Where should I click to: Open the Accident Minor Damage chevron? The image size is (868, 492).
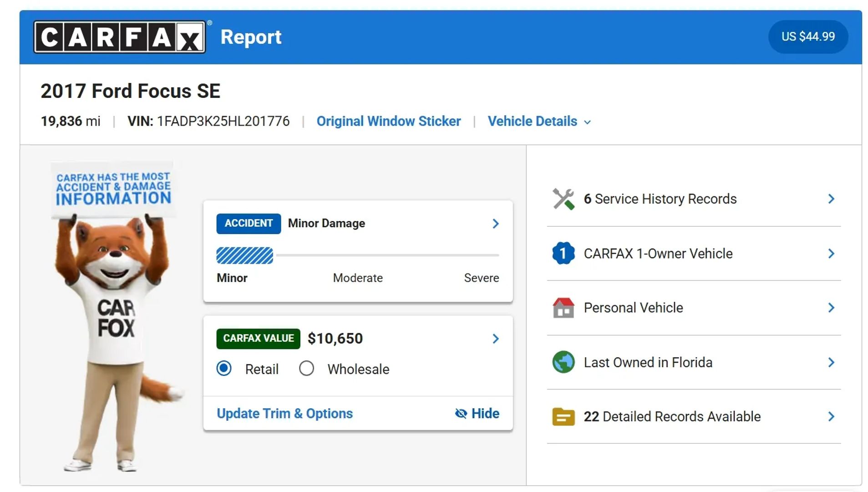496,223
